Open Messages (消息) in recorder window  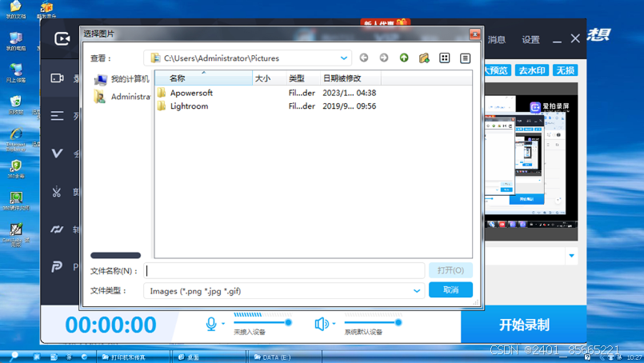tap(497, 40)
